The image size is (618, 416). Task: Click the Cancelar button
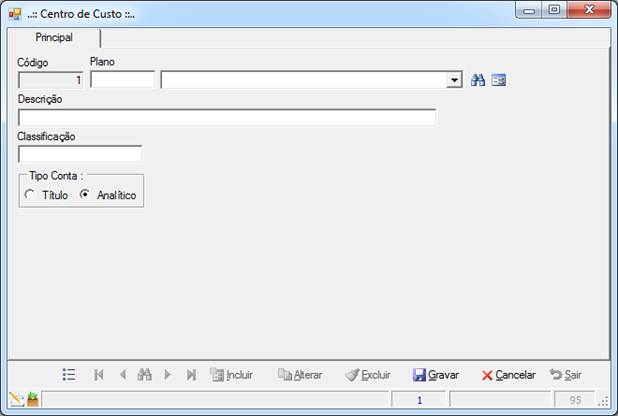[x=508, y=375]
